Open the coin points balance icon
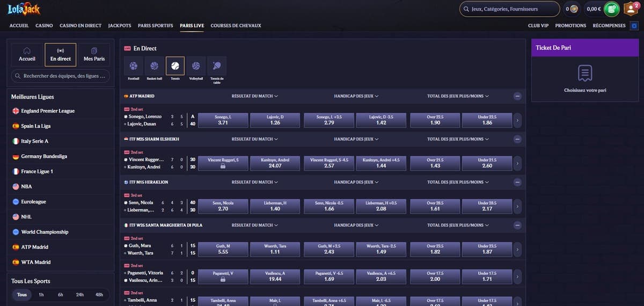 [x=574, y=9]
